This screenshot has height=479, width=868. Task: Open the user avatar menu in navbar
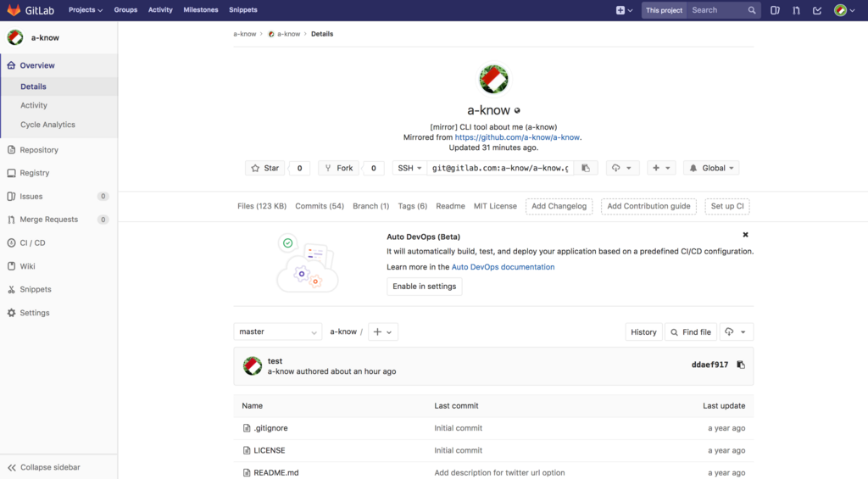[x=844, y=10]
